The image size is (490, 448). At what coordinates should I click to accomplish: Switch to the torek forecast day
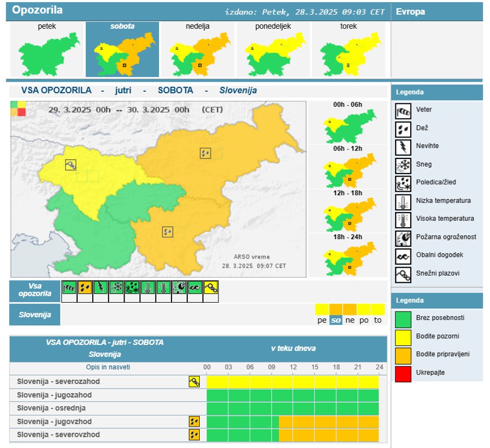(x=348, y=50)
